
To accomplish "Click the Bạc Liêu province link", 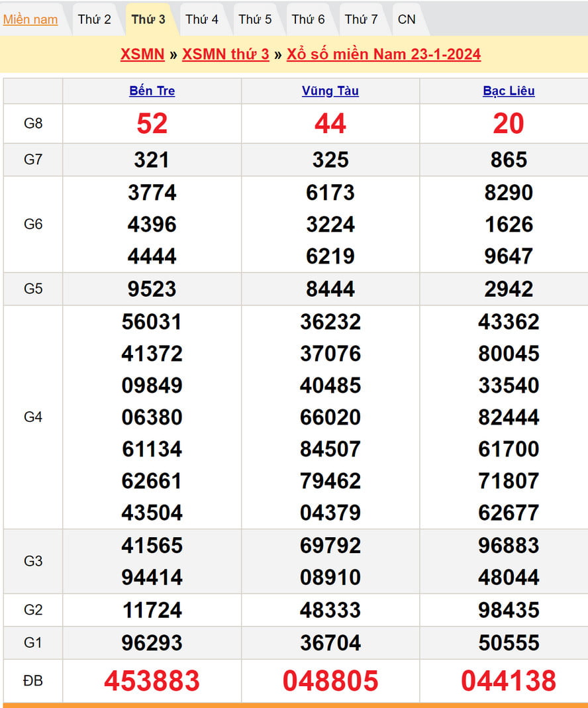I will point(509,91).
